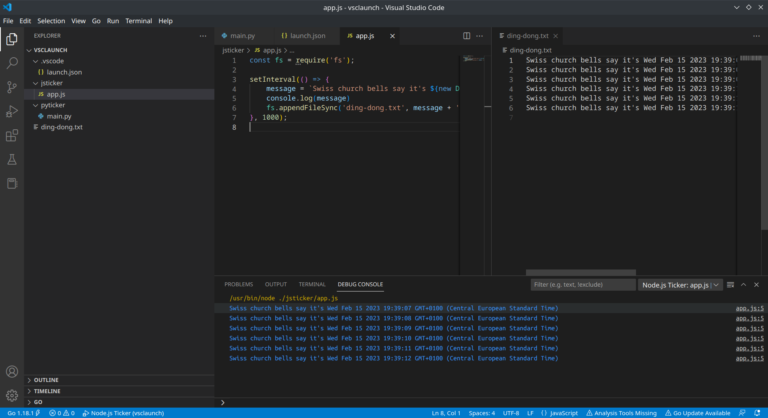Click the Explorer more actions ellipsis
The image size is (768, 418).
click(x=203, y=36)
